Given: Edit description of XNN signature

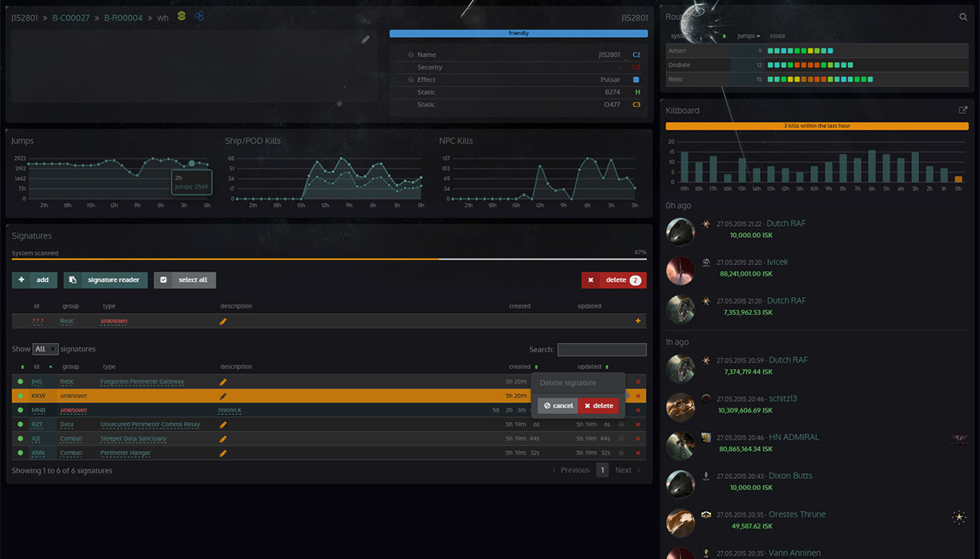Looking at the screenshot, I should [x=223, y=453].
